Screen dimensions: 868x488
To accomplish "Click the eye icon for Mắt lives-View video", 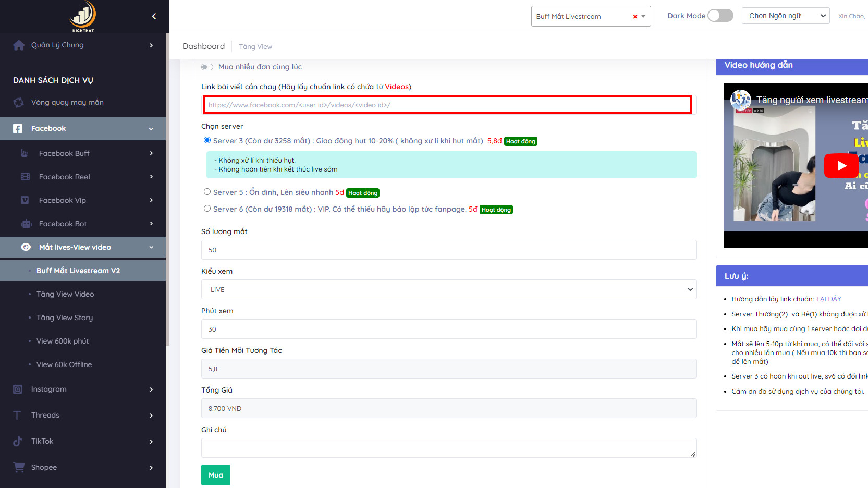I will (26, 247).
